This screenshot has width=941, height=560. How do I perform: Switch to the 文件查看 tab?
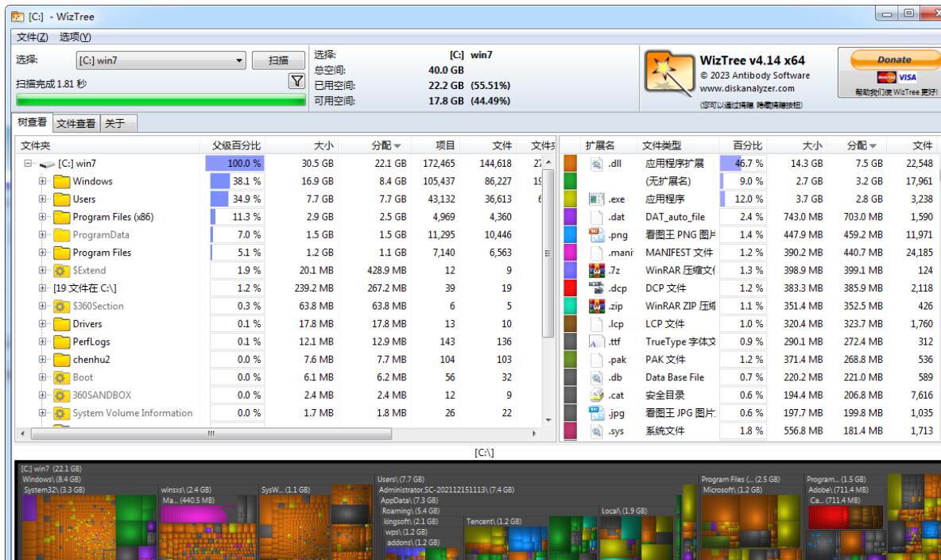[76, 123]
